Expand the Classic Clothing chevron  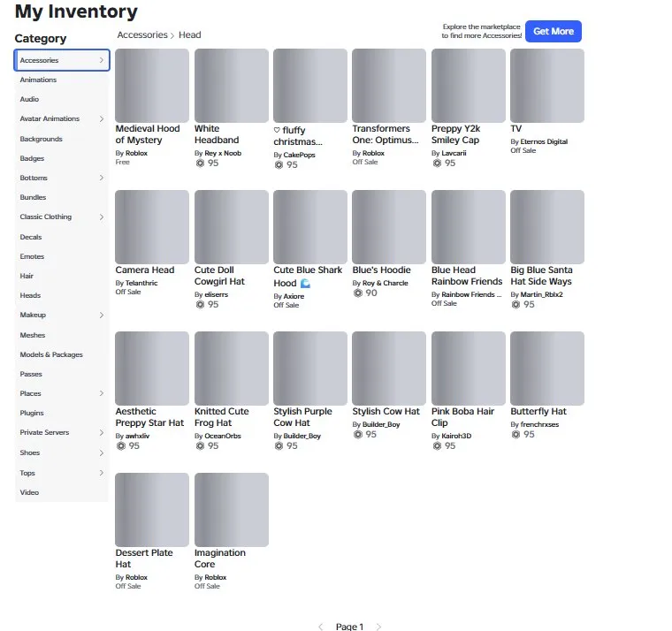pyautogui.click(x=102, y=217)
